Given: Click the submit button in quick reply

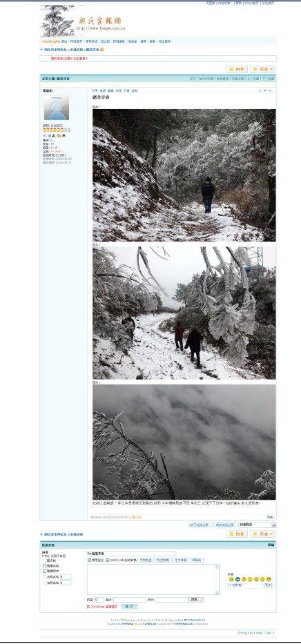Looking at the screenshot, I should [x=129, y=606].
